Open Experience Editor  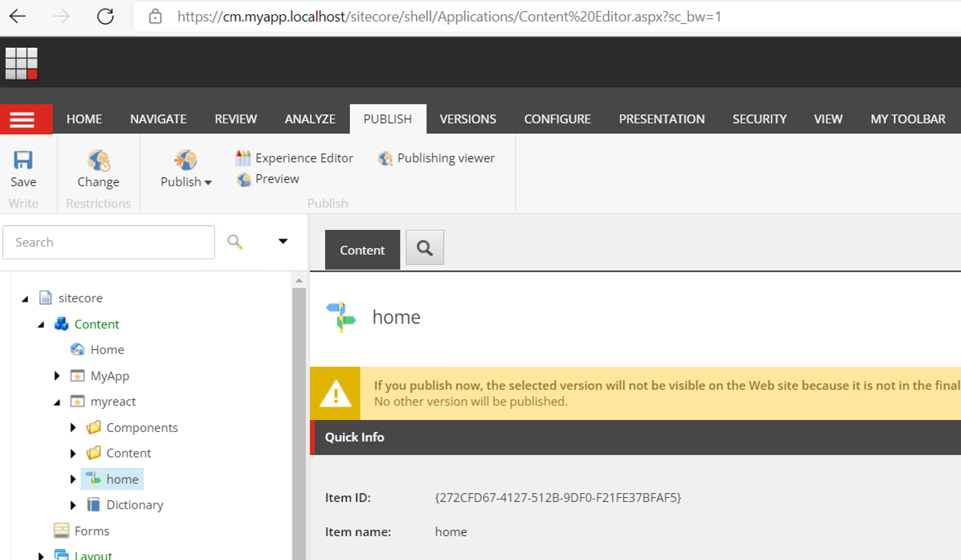click(294, 157)
